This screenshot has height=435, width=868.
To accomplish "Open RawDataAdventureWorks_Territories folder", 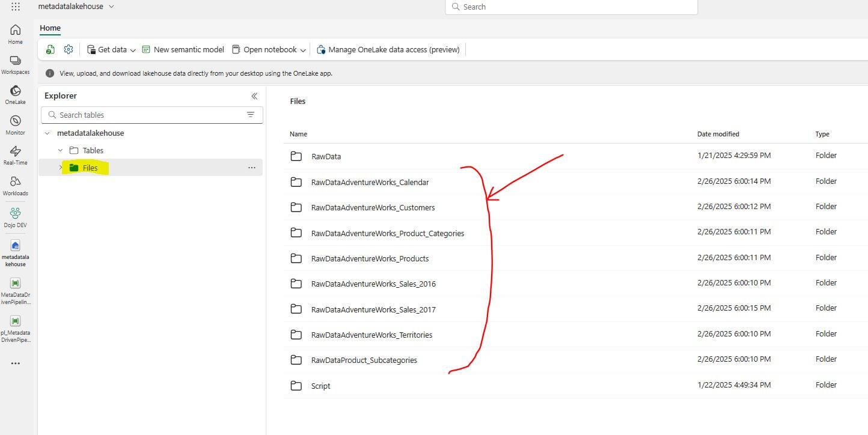I will [371, 335].
